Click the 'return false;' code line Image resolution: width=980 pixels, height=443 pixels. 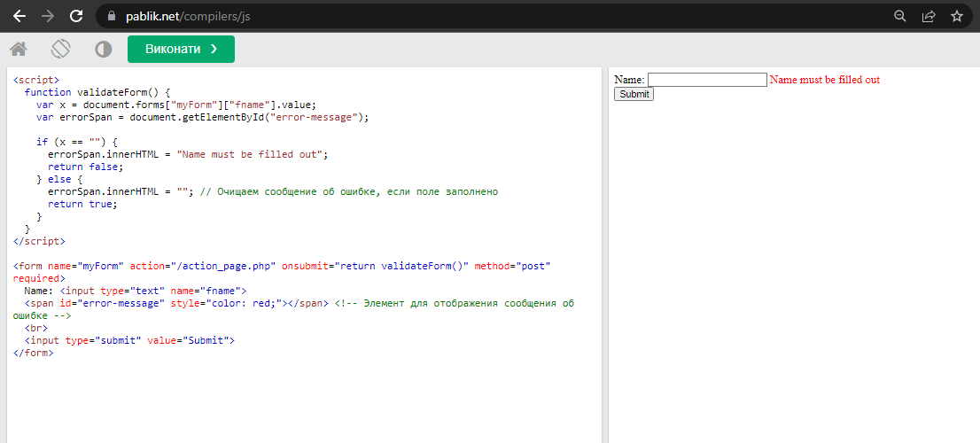[x=85, y=167]
